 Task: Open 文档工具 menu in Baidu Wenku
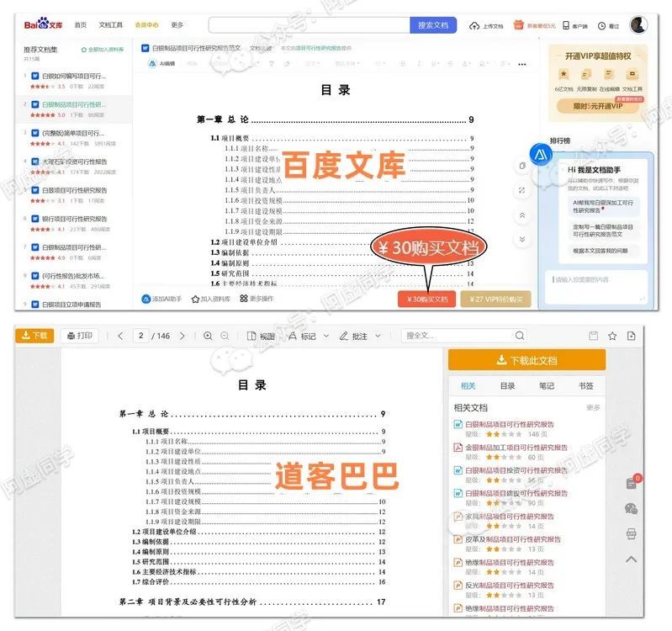tap(110, 25)
